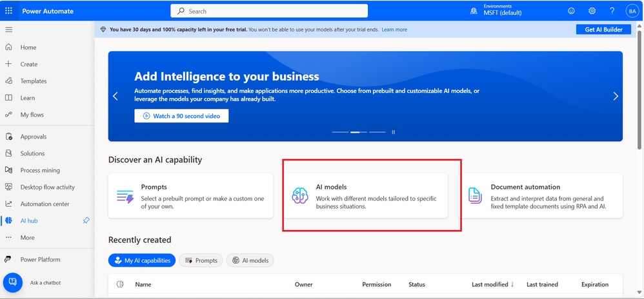This screenshot has width=644, height=299.
Task: Click the Name column header
Action: pos(143,284)
